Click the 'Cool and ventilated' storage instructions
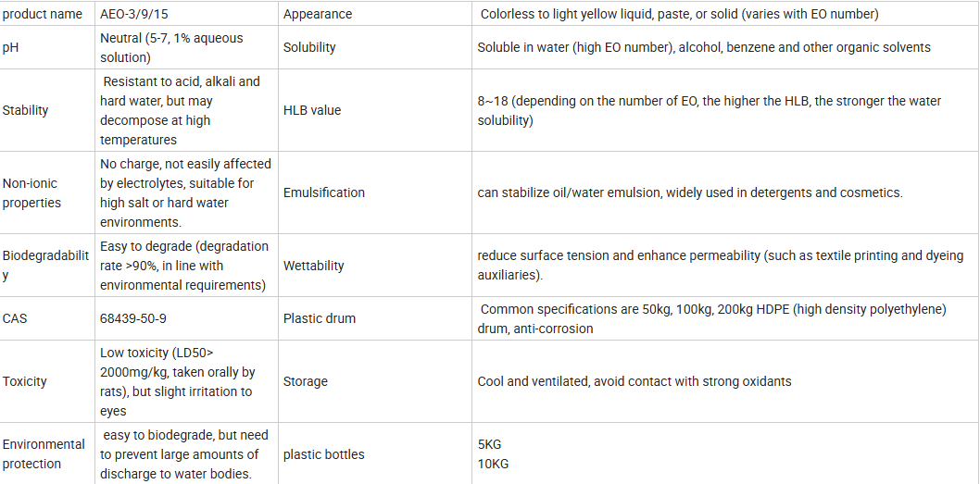The image size is (980, 484). 634,381
